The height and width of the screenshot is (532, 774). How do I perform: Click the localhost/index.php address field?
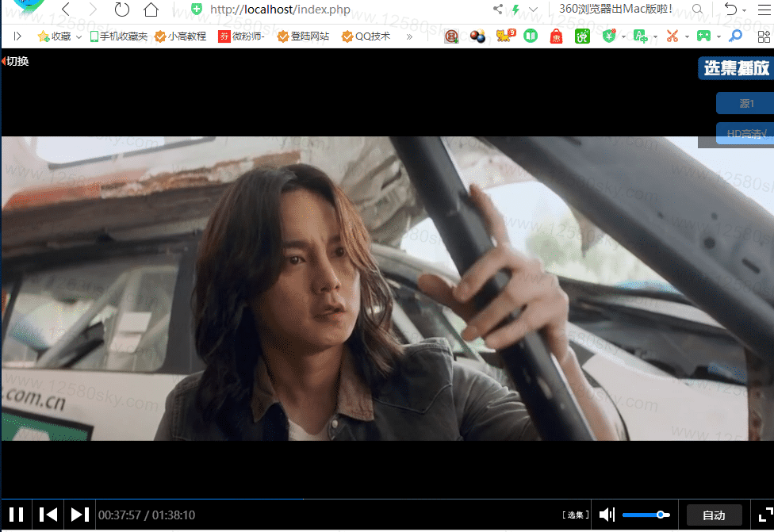pyautogui.click(x=280, y=10)
